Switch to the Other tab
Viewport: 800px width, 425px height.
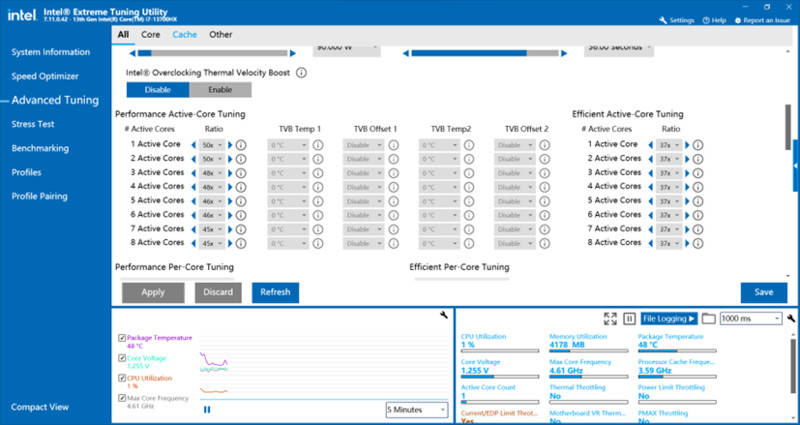[x=220, y=35]
